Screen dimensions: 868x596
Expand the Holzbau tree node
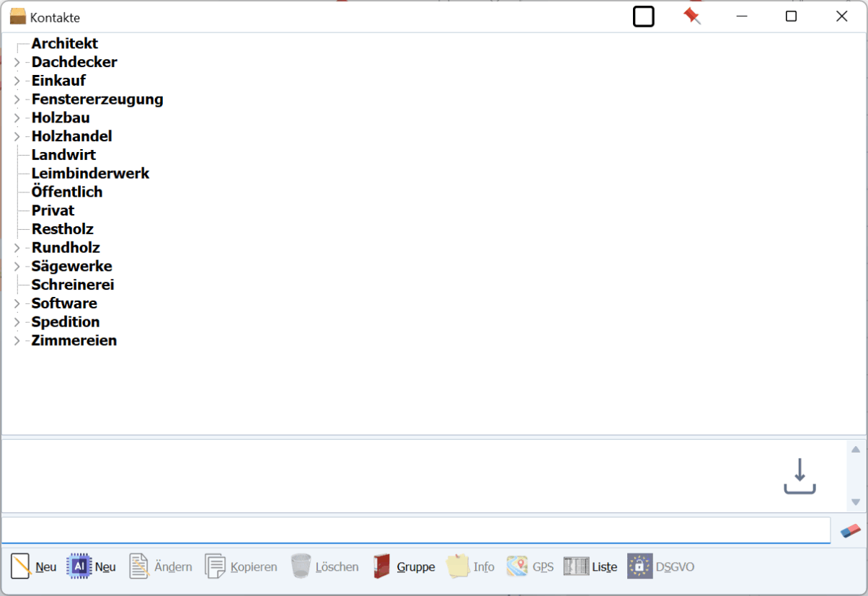(x=17, y=118)
